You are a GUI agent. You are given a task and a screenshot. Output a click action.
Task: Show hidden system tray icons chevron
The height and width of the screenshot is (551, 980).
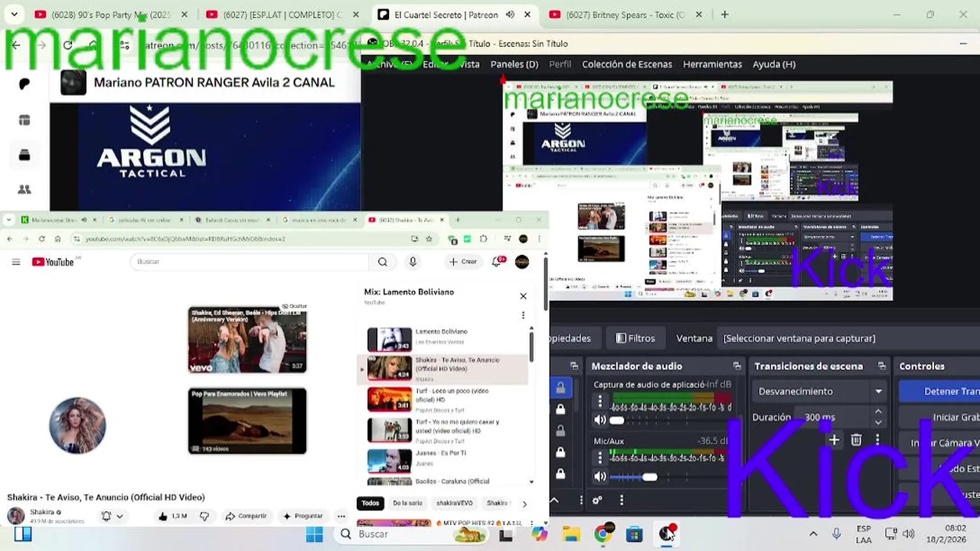point(813,533)
